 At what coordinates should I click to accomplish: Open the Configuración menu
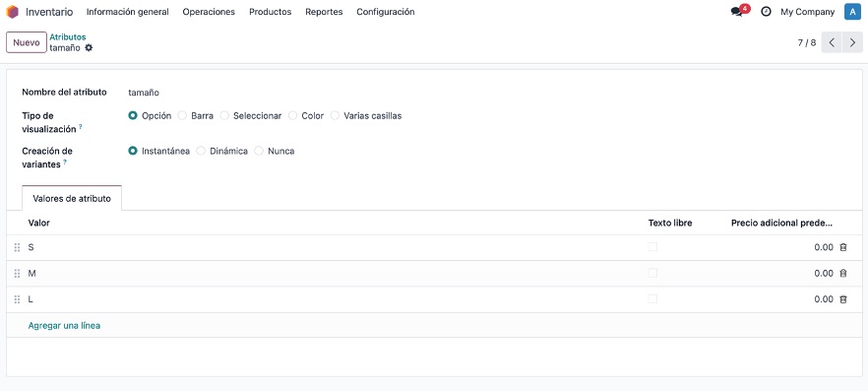click(x=386, y=12)
